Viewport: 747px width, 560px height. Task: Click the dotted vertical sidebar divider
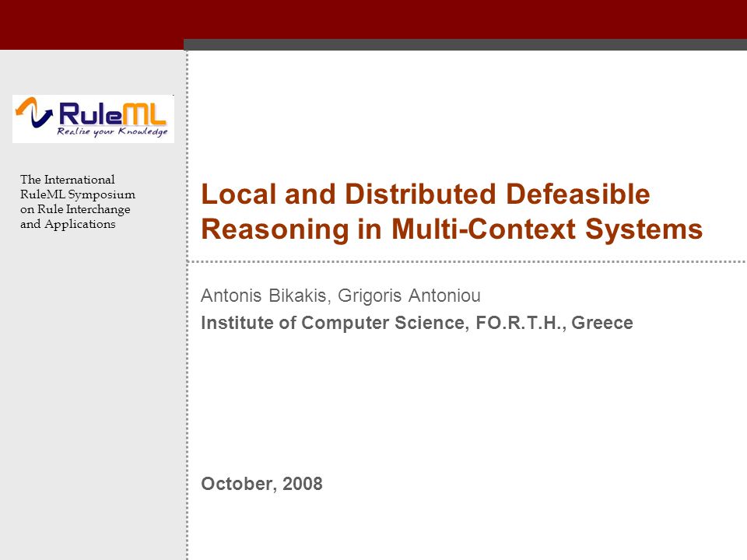pyautogui.click(x=188, y=305)
